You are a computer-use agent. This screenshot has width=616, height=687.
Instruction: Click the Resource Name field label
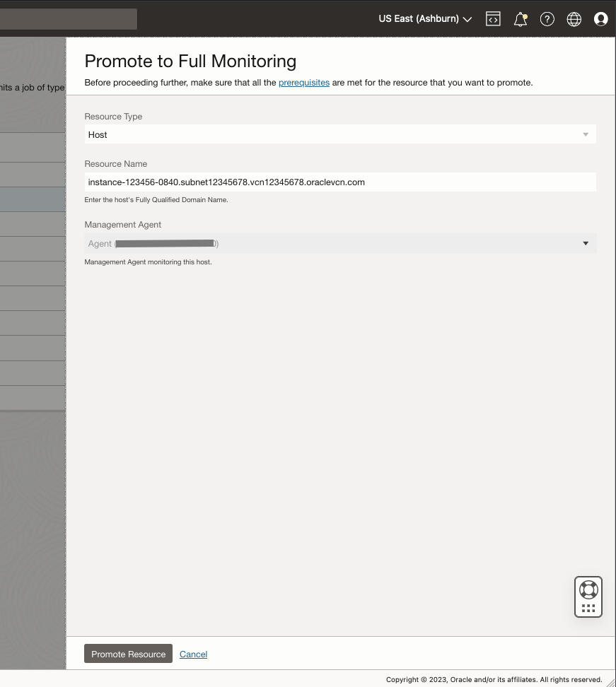tap(116, 164)
